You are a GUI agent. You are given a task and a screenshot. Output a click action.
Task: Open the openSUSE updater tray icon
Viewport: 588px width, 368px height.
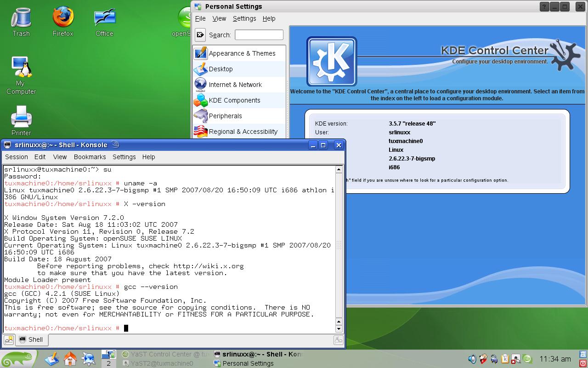pos(527,359)
